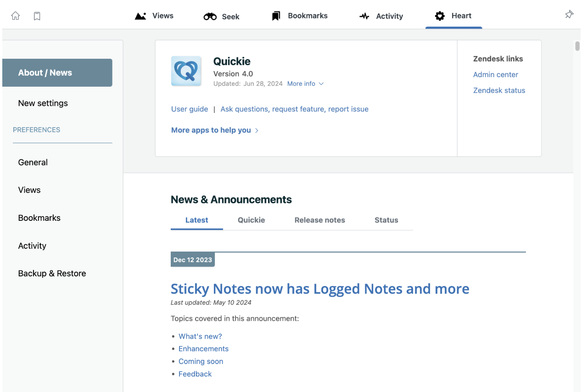This screenshot has width=582, height=392.
Task: Expand the More info dropdown
Action: 305,84
